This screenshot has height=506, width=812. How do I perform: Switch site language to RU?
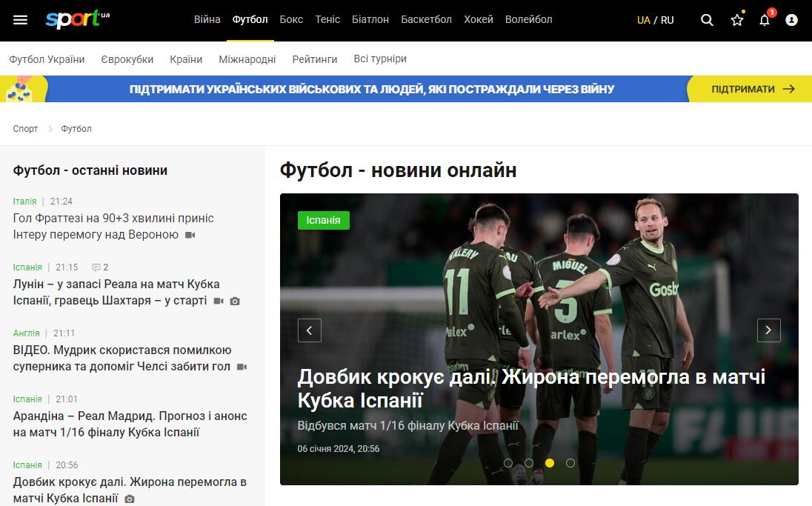(668, 20)
